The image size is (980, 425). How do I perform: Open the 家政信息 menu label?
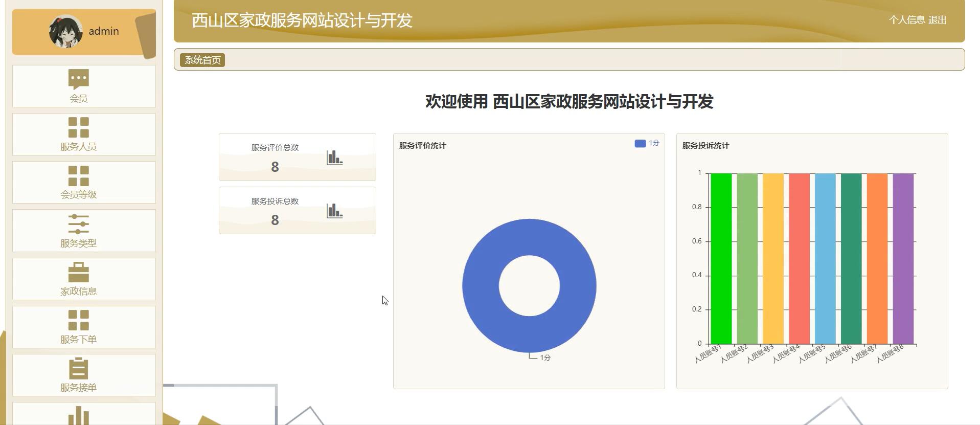click(x=79, y=292)
